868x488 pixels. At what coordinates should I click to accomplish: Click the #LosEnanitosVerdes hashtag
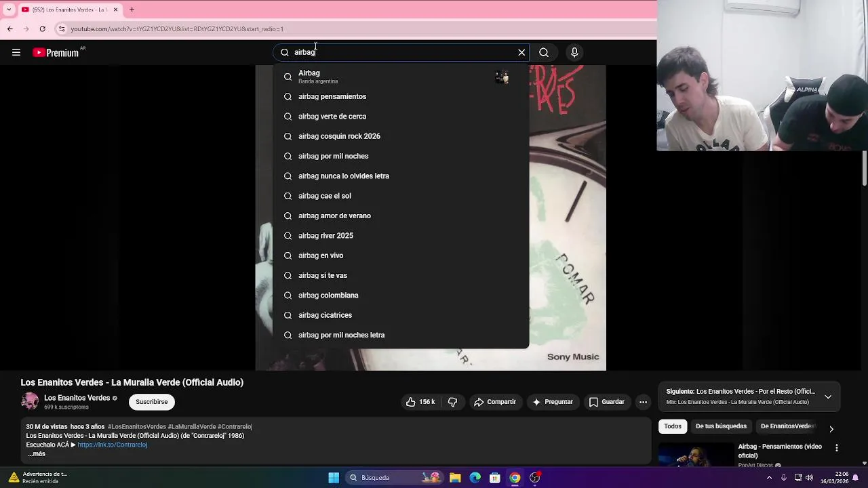point(137,427)
